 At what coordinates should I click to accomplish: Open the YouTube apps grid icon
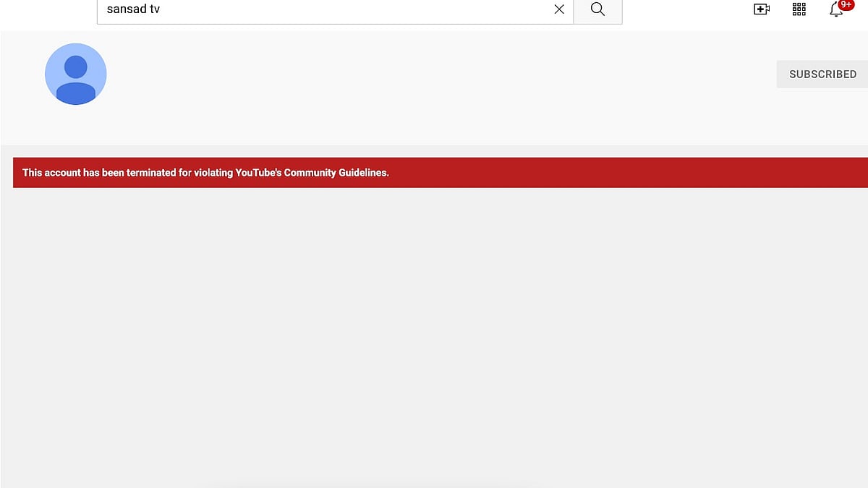coord(799,9)
